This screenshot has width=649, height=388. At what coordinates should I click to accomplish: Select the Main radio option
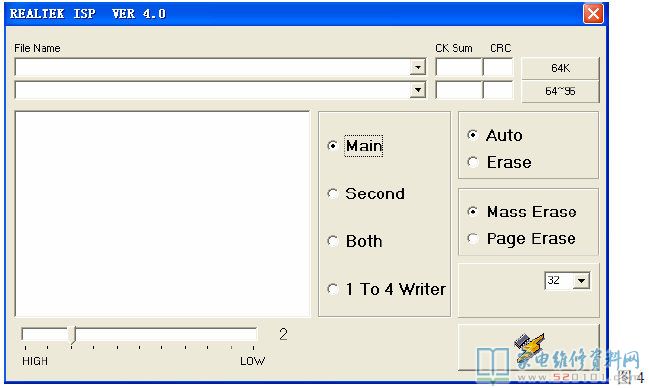click(x=333, y=146)
